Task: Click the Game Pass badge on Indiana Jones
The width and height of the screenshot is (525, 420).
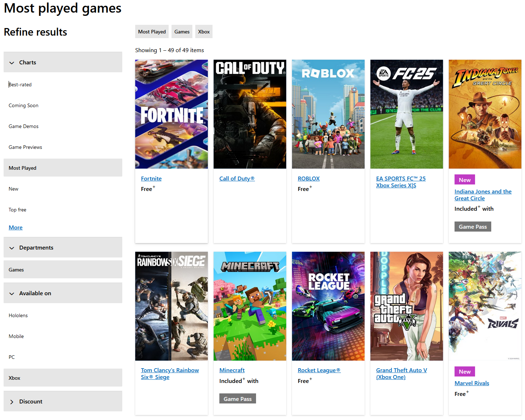Action: (x=473, y=227)
